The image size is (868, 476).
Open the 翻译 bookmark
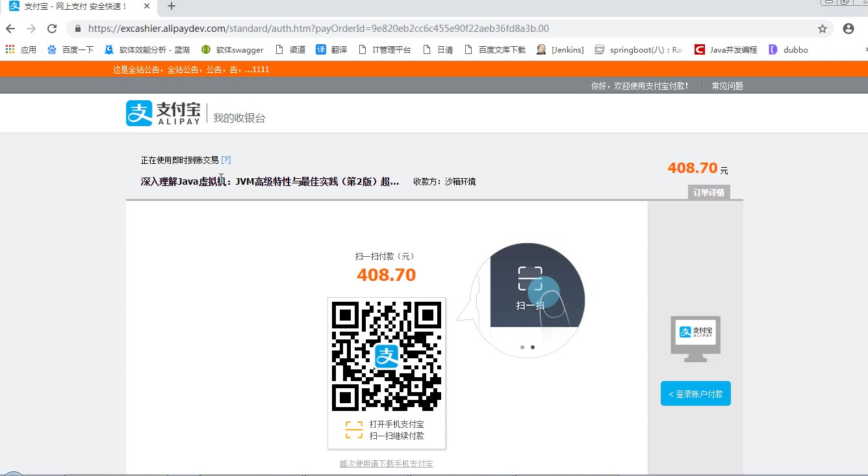pyautogui.click(x=331, y=49)
